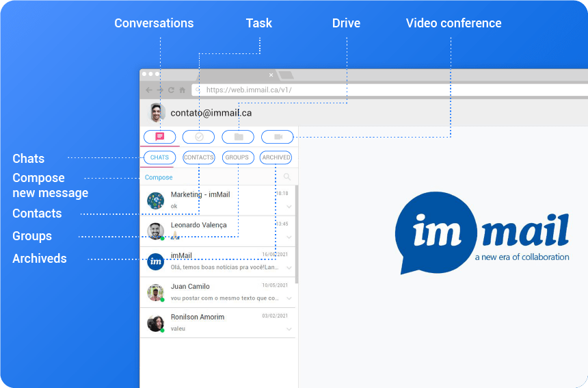Expand the chevron on Leonardo Valença row

(289, 237)
